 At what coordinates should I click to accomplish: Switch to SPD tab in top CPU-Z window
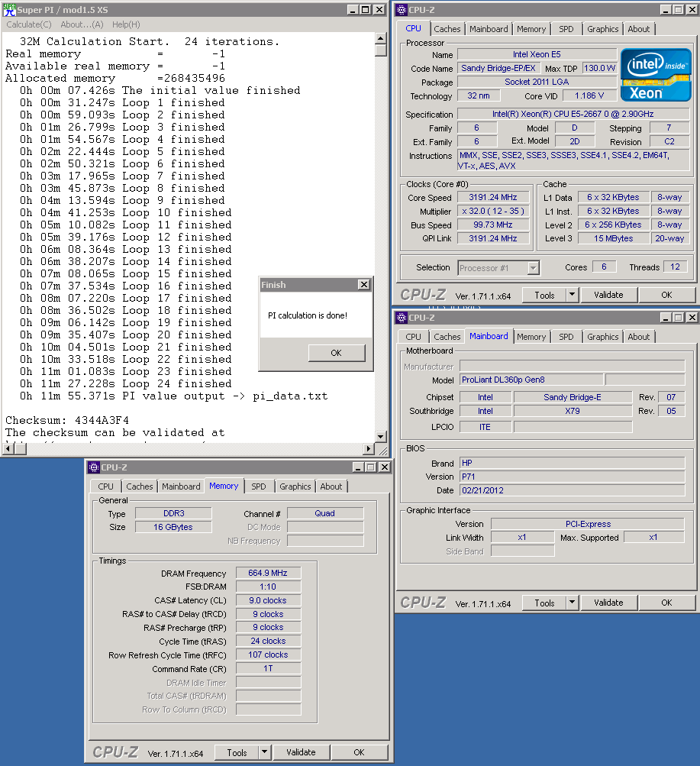(x=566, y=29)
